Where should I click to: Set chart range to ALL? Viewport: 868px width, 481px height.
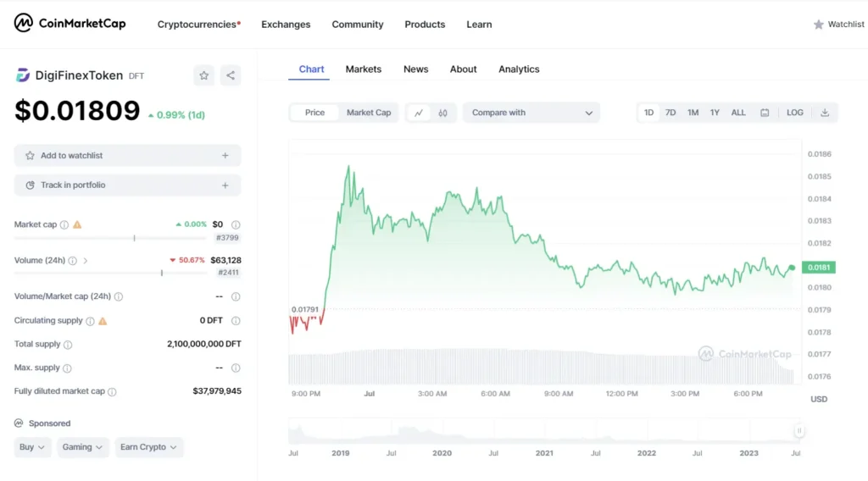[x=738, y=113]
